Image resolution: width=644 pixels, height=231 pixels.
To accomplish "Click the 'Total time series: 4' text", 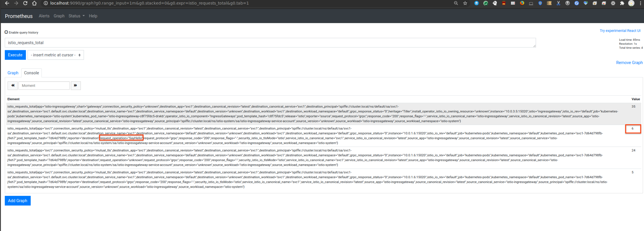I will 631,48.
